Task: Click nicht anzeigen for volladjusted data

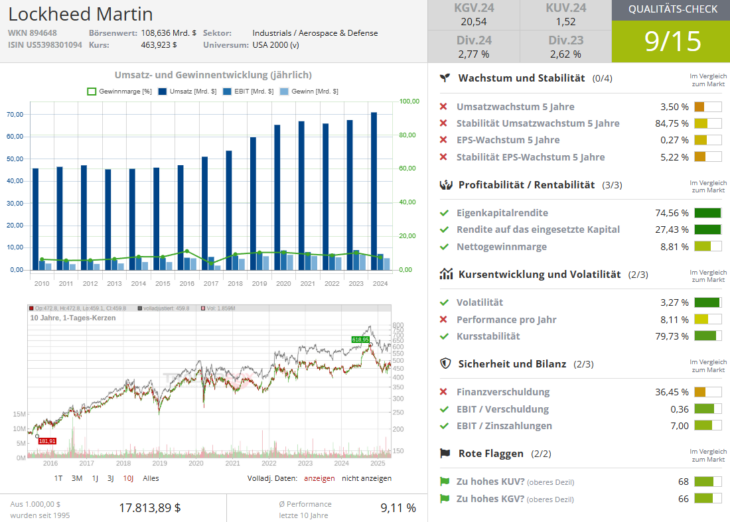Action: click(366, 478)
